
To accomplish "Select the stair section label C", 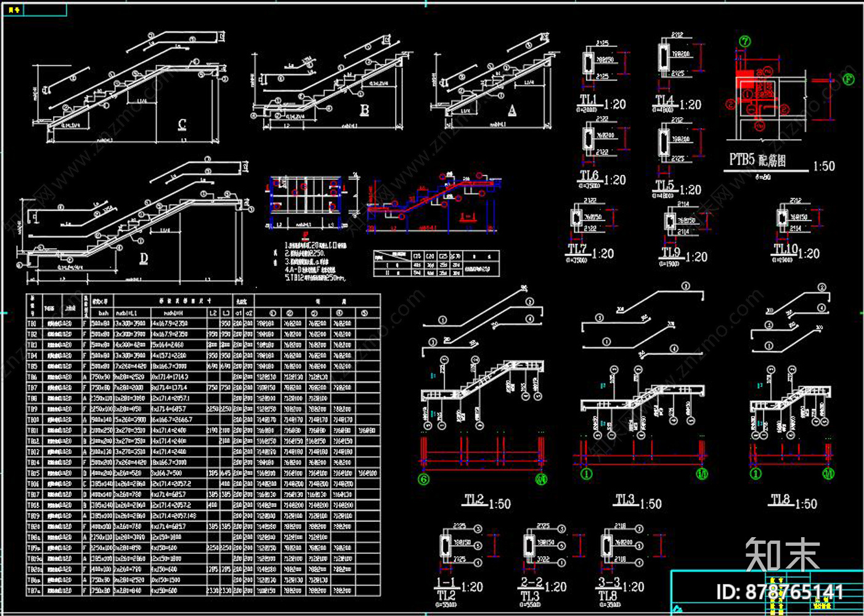I will click(x=182, y=124).
